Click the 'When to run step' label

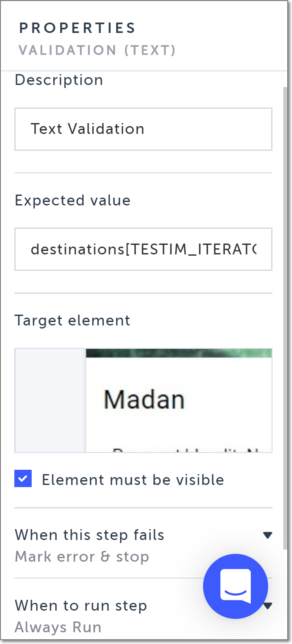point(81,605)
